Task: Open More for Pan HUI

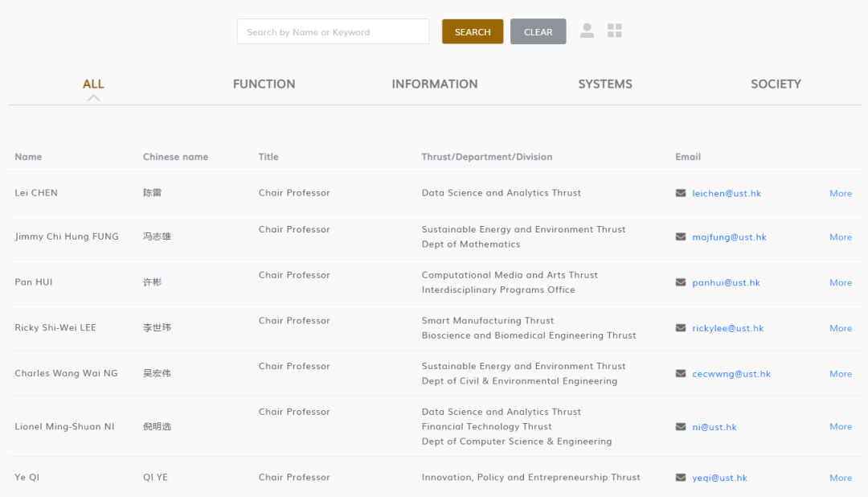Action: 841,282
